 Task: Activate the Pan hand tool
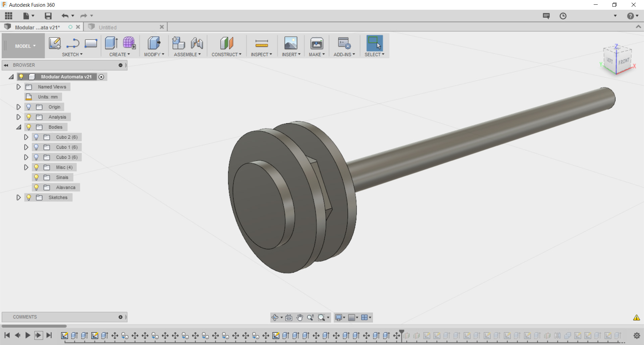pyautogui.click(x=300, y=318)
